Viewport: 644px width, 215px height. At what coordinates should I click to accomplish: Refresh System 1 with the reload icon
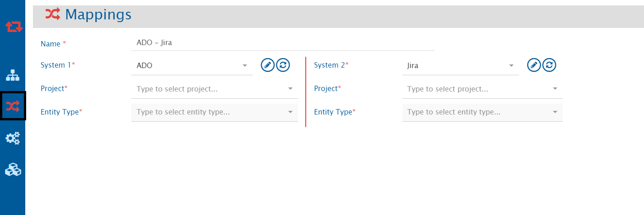click(283, 65)
